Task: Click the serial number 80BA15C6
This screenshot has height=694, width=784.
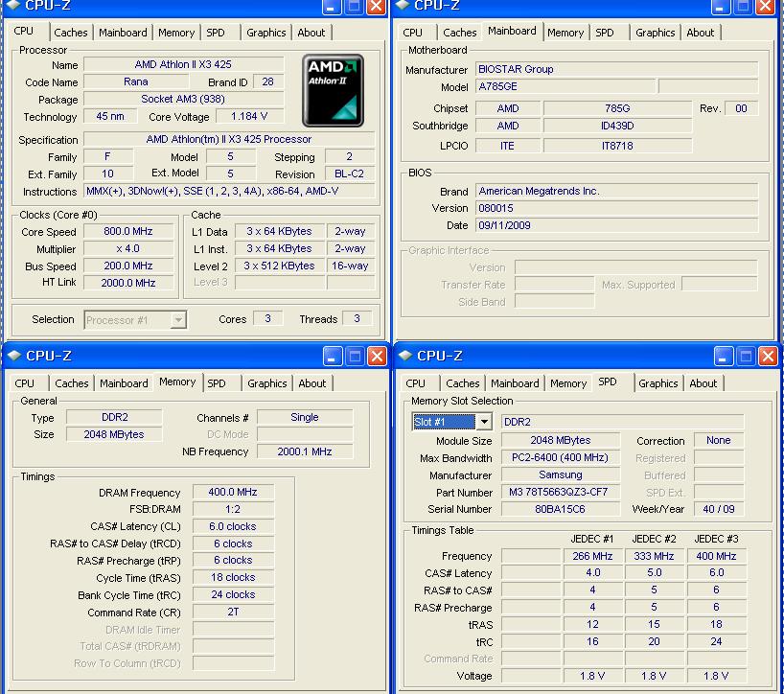Action: [x=561, y=510]
